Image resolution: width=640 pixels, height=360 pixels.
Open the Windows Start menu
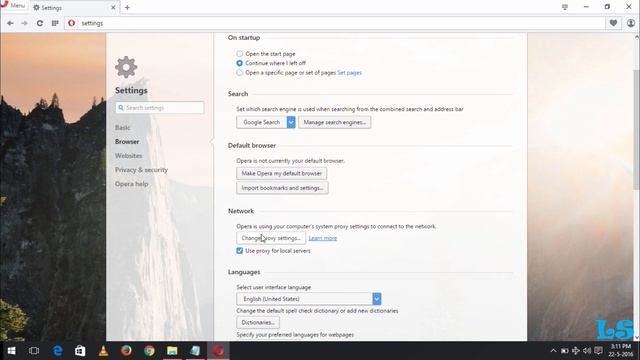pos(11,351)
